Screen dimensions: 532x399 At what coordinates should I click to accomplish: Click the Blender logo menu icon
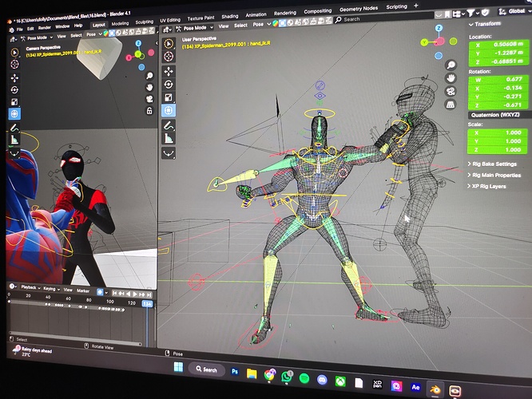(11, 30)
